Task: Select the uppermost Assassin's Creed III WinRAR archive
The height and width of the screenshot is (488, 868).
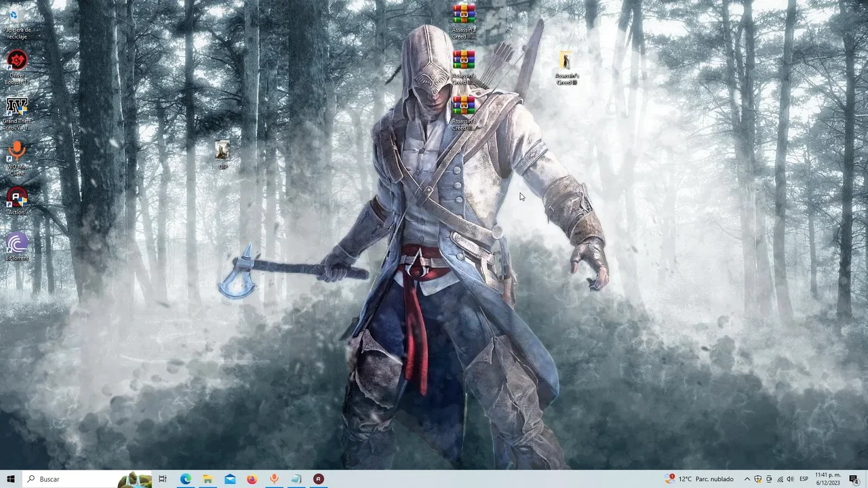Action: pos(464,22)
